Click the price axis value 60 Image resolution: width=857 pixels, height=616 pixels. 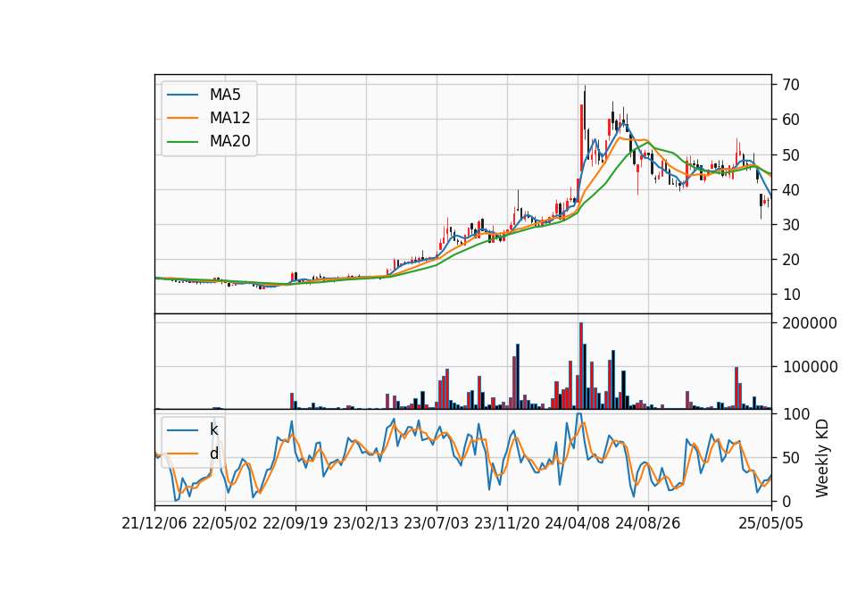(790, 120)
